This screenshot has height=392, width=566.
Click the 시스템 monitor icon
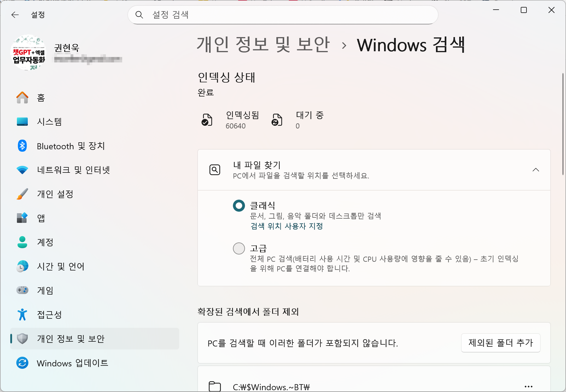coord(22,122)
